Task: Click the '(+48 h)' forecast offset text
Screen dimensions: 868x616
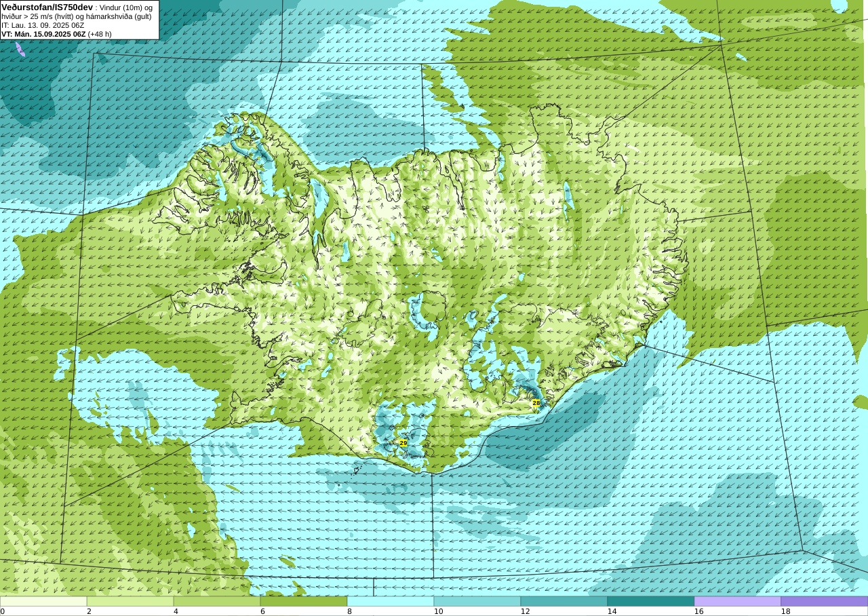Action: tap(100, 34)
